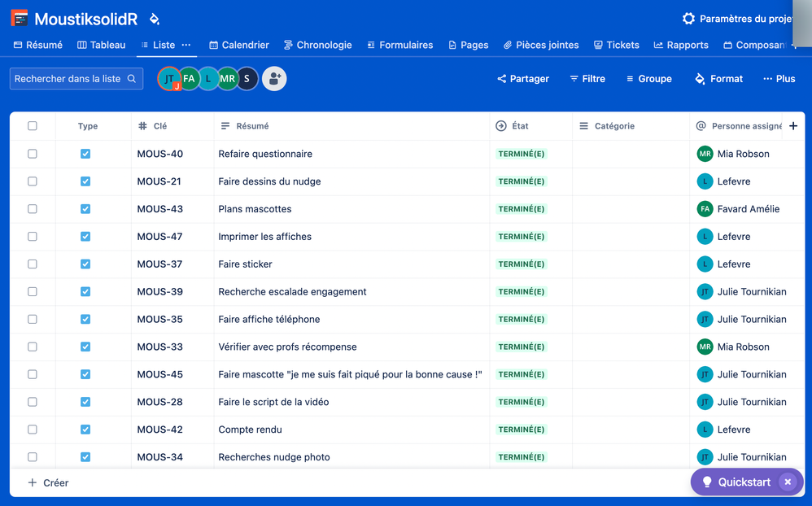Image resolution: width=812 pixels, height=506 pixels.
Task: Select S avatar in the people filter
Action: 247,79
